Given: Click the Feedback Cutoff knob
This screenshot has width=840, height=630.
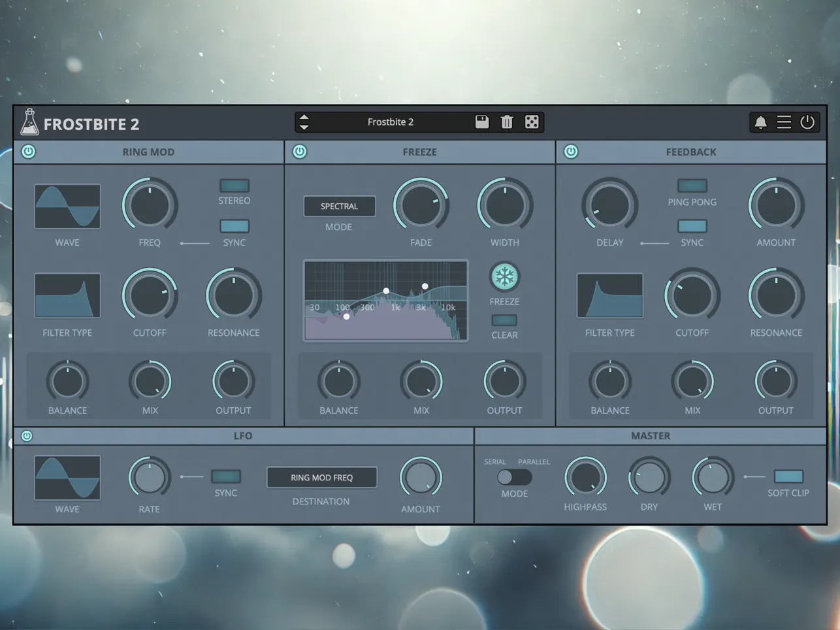Looking at the screenshot, I should 692,295.
